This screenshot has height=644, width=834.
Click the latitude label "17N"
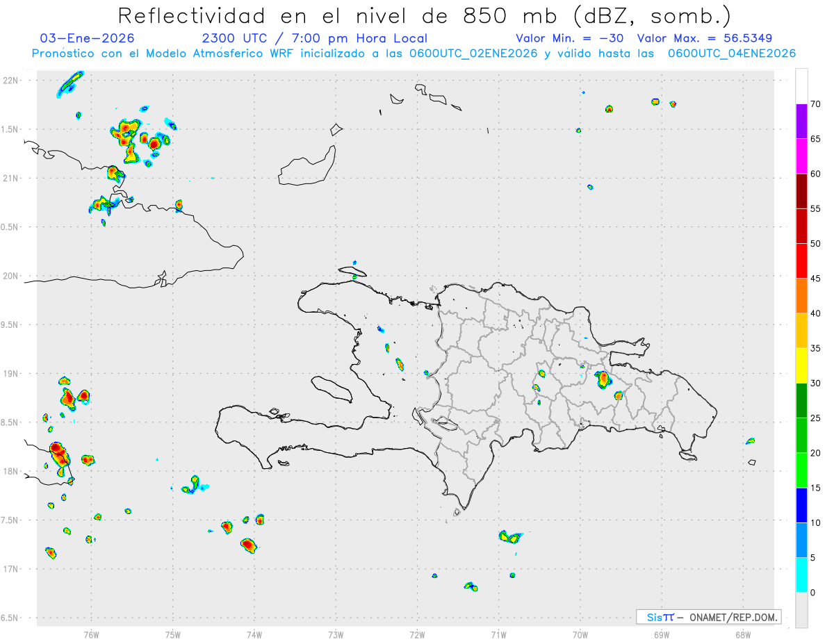click(11, 569)
